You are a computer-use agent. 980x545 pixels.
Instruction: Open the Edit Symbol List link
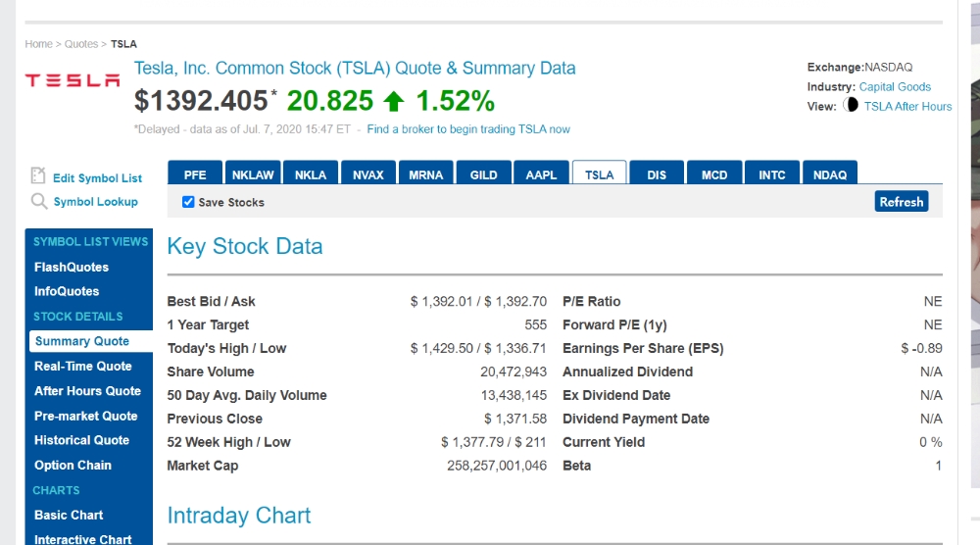click(97, 178)
